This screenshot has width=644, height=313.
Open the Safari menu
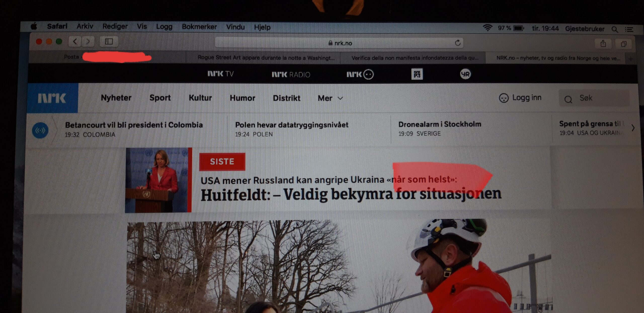57,26
